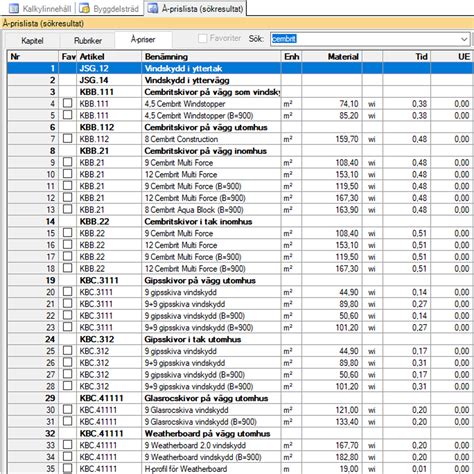Select heading Gipsskivor i tak utomhus
Image resolution: width=474 pixels, height=474 pixels.
point(193,340)
